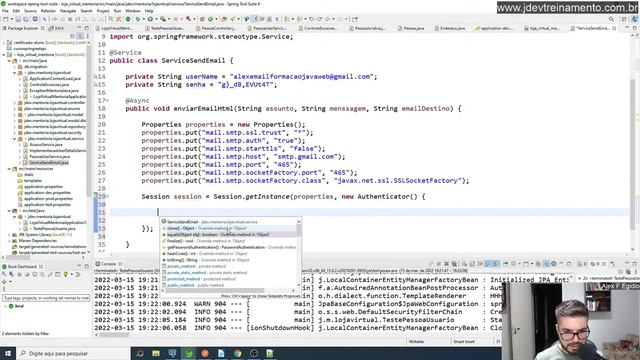Collapse the src/test/java folder
This screenshot has height=360, width=640.
pos(9,211)
